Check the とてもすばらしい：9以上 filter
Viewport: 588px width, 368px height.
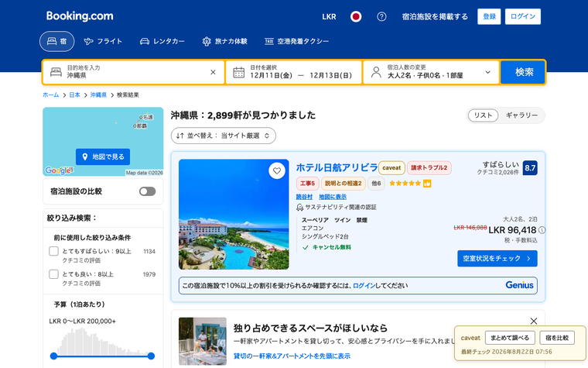click(x=53, y=251)
